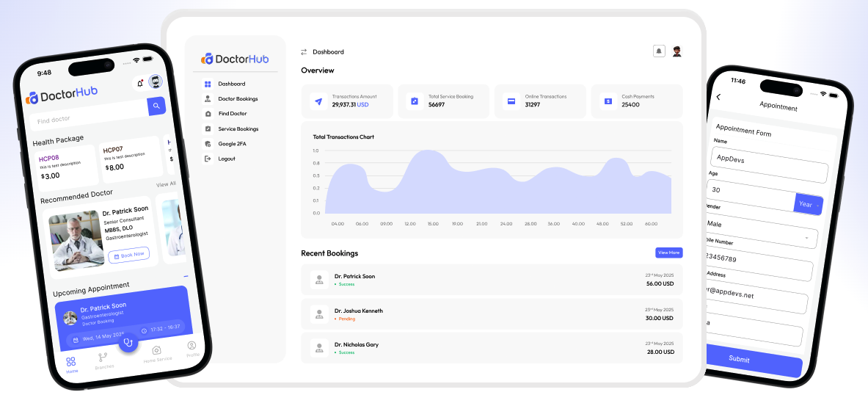Tap the floating stethoscope button on phone

point(128,342)
